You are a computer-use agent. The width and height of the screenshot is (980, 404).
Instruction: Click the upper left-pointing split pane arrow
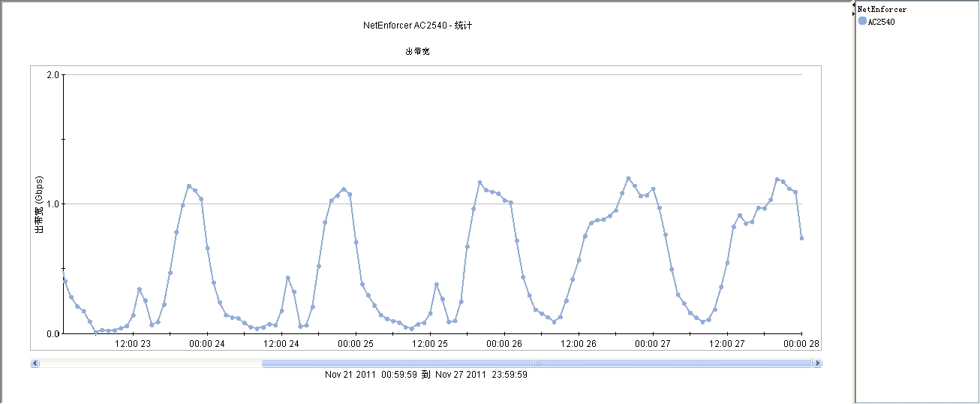click(854, 5)
